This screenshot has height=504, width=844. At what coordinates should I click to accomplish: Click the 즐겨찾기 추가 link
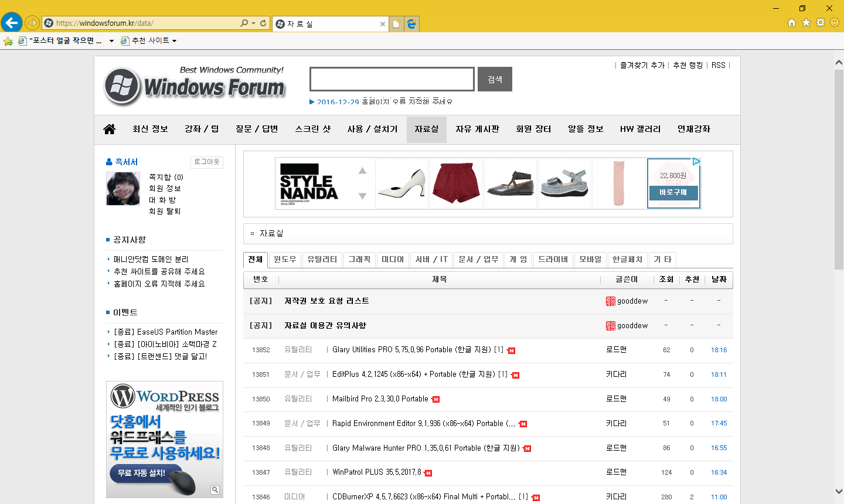coord(642,65)
